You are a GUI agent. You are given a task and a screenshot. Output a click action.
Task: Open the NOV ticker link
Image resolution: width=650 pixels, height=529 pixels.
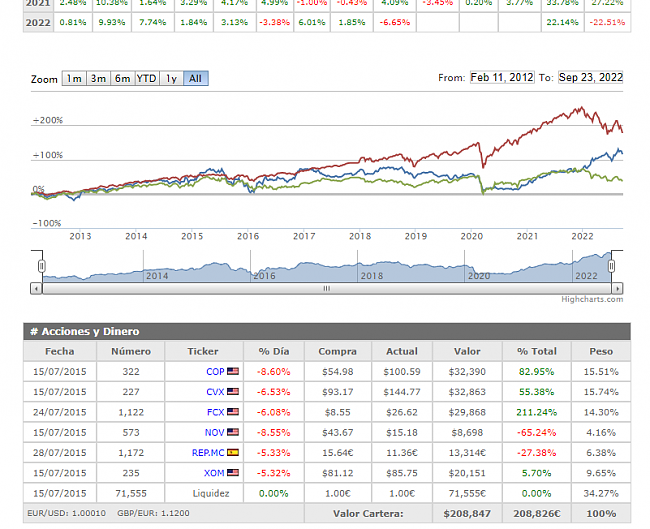(x=214, y=432)
